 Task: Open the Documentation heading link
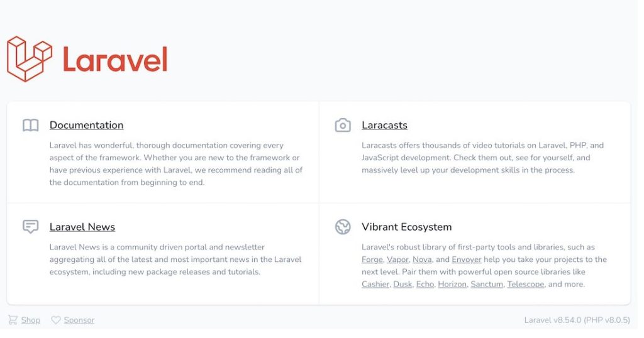86,125
